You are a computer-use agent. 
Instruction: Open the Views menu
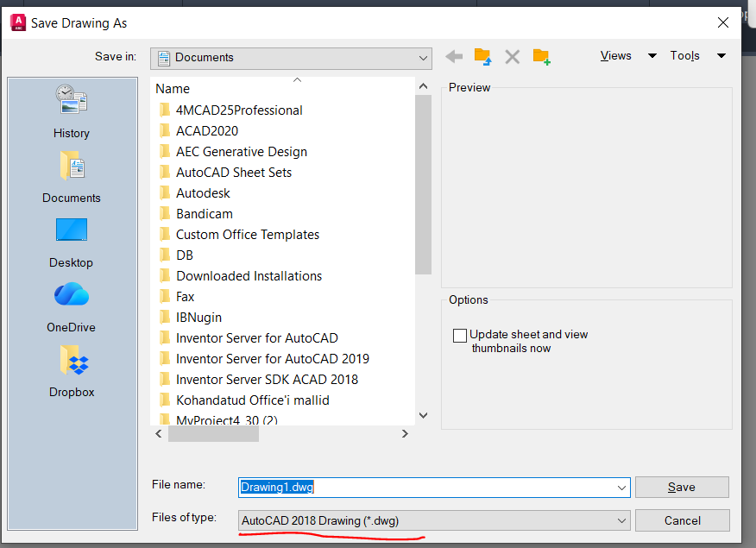click(x=616, y=56)
